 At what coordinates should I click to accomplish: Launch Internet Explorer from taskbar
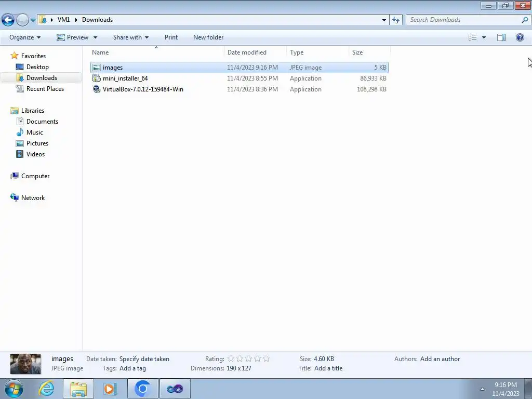point(46,389)
